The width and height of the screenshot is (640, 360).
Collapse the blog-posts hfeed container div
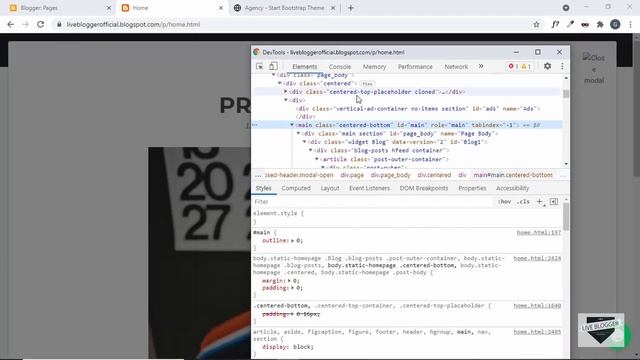[x=311, y=150]
